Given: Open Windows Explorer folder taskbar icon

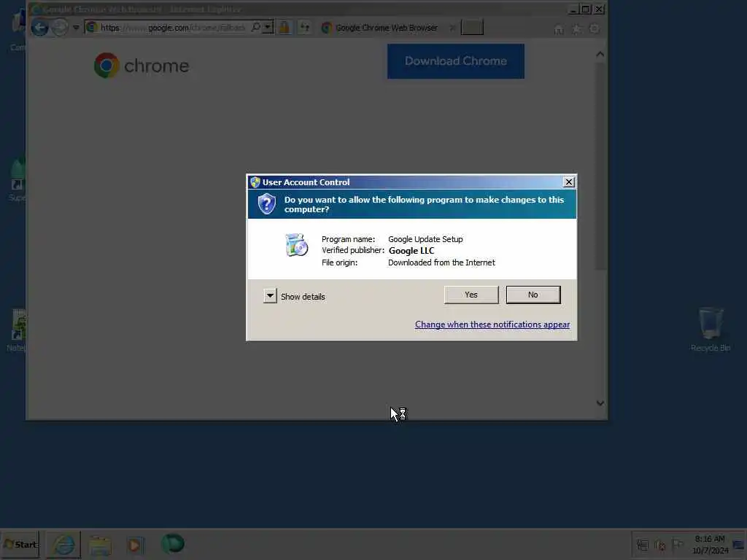Looking at the screenshot, I should 100,545.
